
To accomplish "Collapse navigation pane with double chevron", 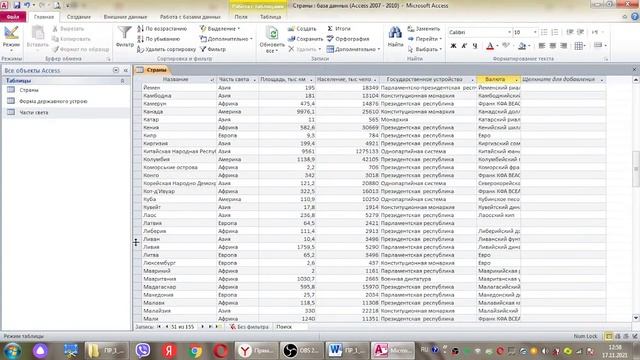I will [x=126, y=71].
